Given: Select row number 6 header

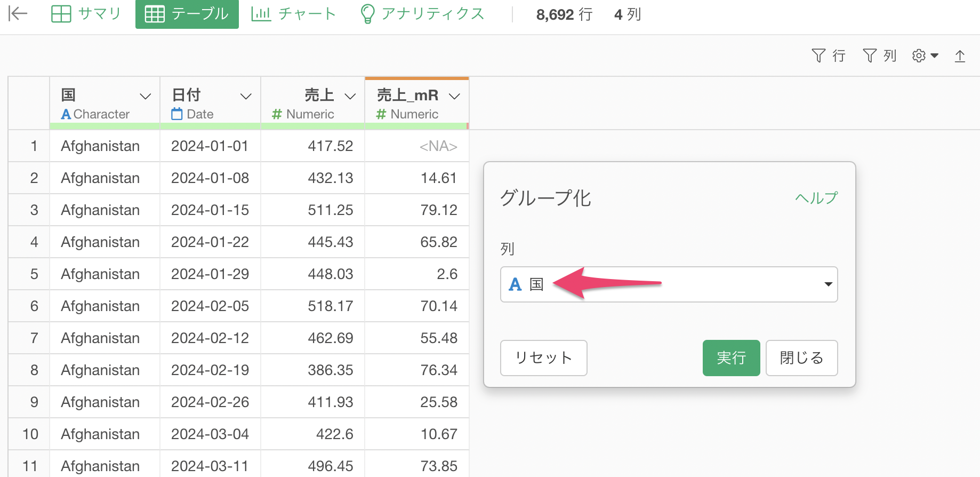Looking at the screenshot, I should (29, 306).
